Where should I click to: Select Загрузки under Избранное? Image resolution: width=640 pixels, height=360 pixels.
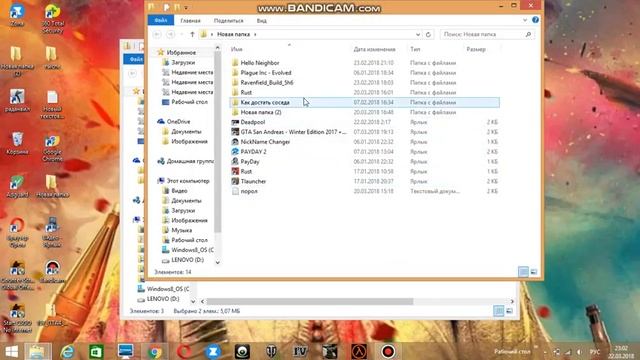click(183, 62)
